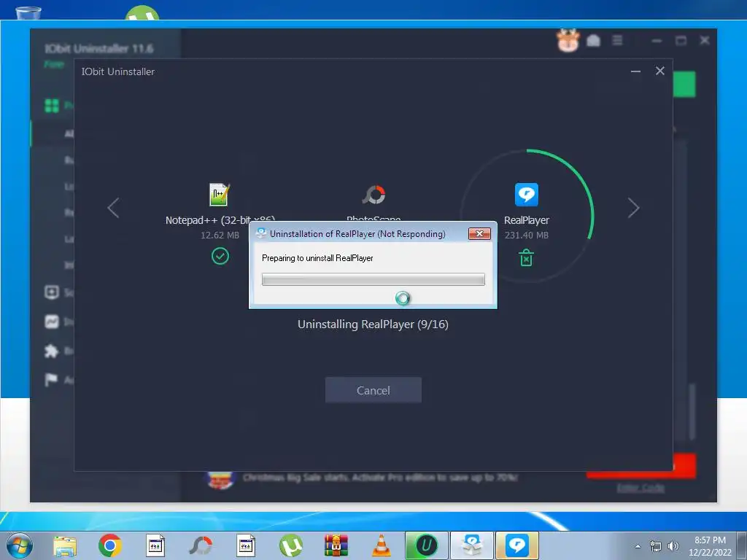Click the Programs grid icon in IObit sidebar
The height and width of the screenshot is (560, 747).
point(52,105)
